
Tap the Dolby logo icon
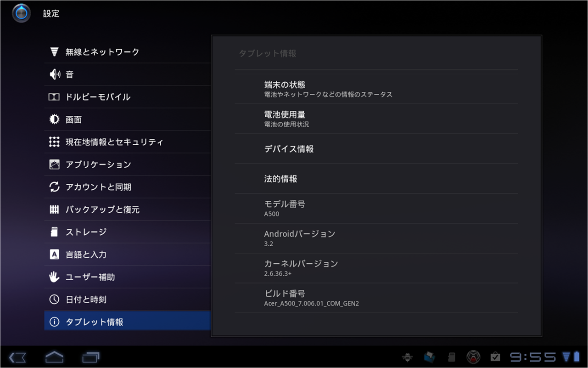[x=54, y=97]
